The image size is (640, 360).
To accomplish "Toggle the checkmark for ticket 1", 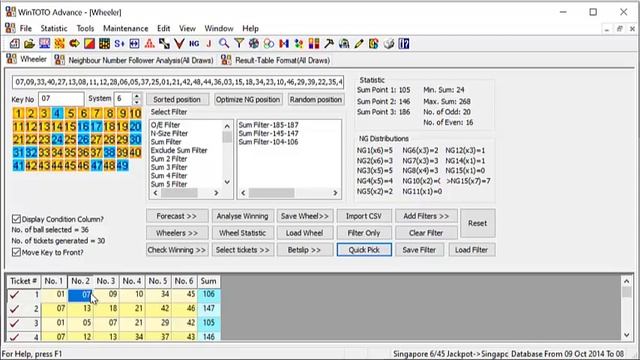I will 15,294.
